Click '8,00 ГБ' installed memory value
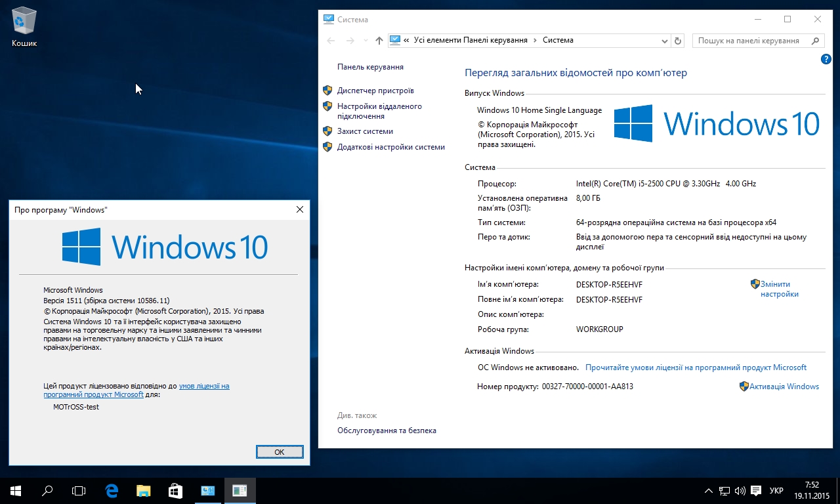The height and width of the screenshot is (504, 840). tap(588, 198)
